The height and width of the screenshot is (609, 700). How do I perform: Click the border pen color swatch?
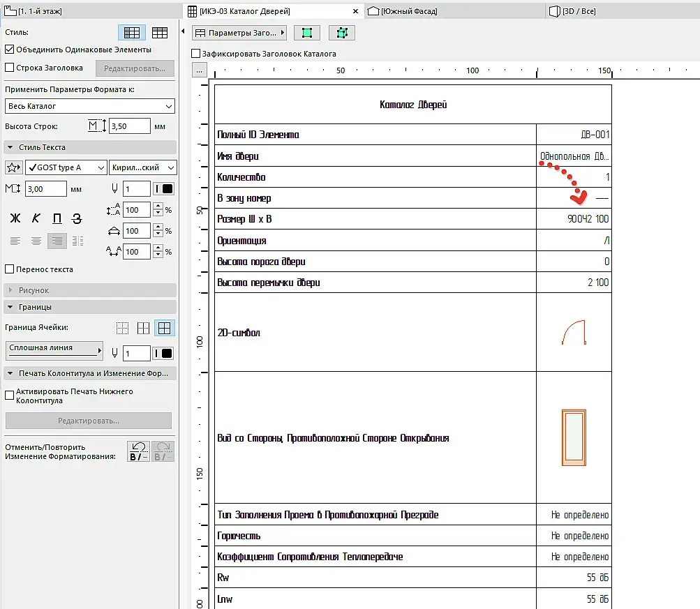click(164, 354)
